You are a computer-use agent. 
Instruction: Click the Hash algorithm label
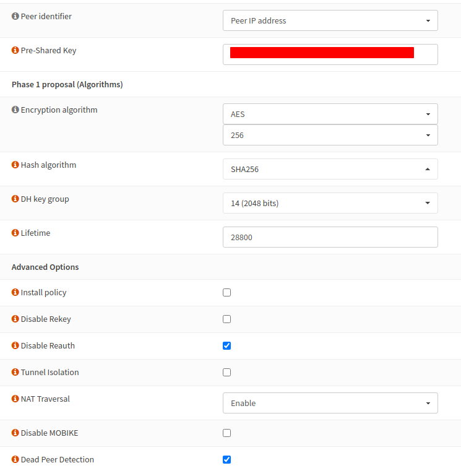pyautogui.click(x=48, y=165)
